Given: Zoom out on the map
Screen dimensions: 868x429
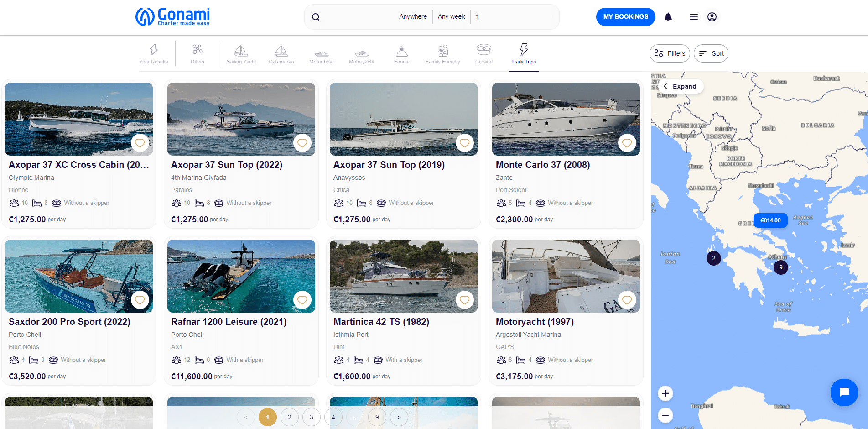Looking at the screenshot, I should tap(665, 415).
